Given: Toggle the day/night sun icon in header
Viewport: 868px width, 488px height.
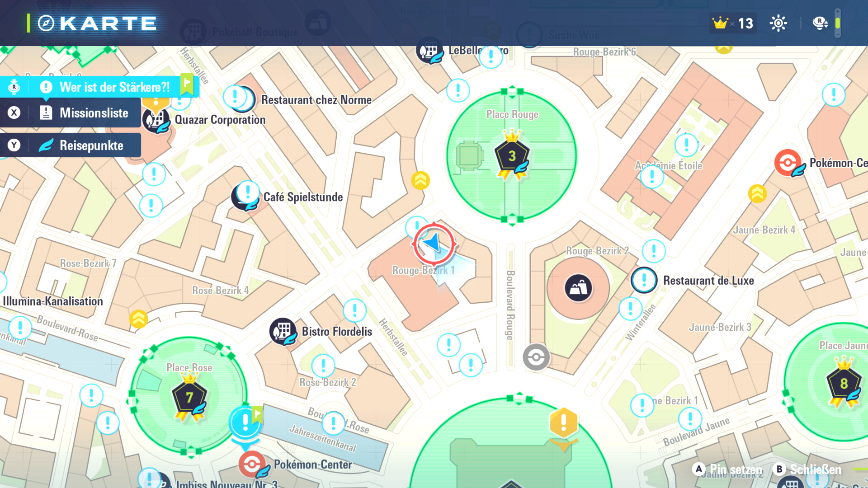Looking at the screenshot, I should coord(778,23).
